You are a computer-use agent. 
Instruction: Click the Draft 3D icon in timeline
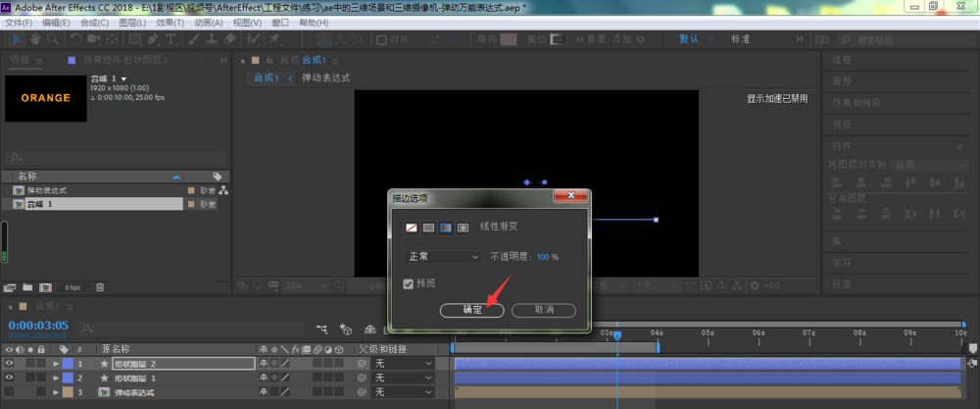click(x=345, y=329)
